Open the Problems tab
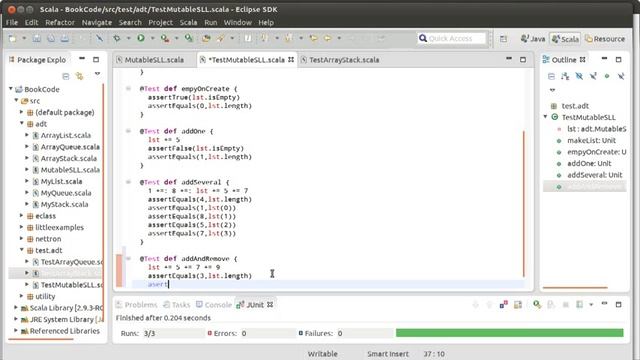Viewport: 640px width, 360px height. pyautogui.click(x=137, y=304)
